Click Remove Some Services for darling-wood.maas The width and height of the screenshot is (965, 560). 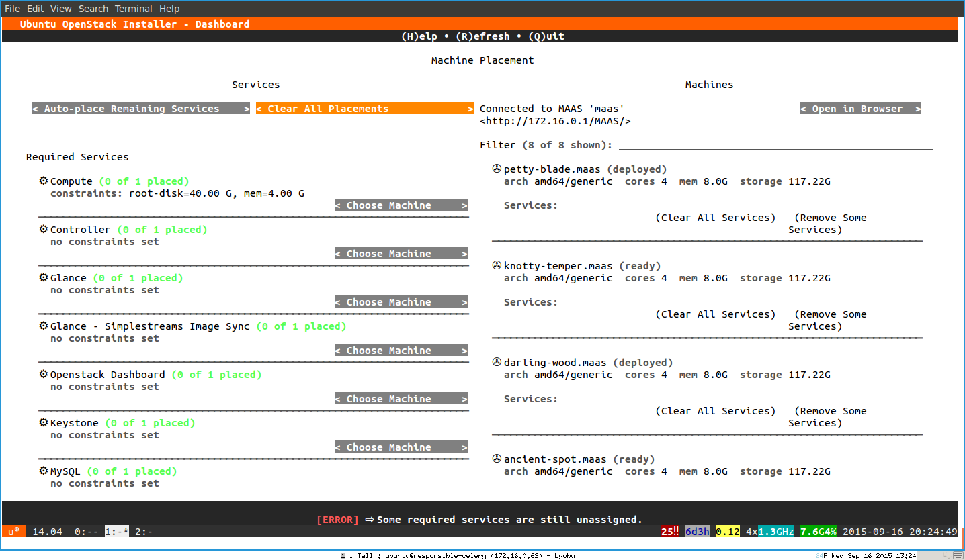[827, 417]
